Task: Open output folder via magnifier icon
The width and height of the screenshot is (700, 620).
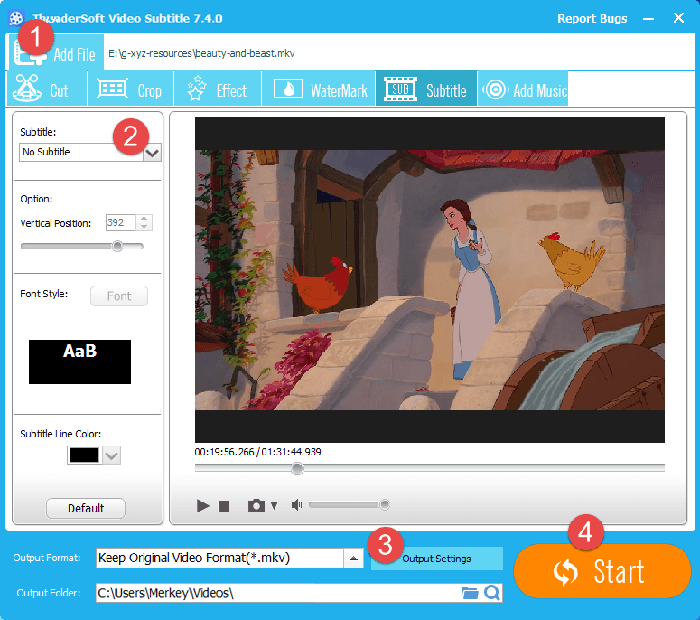Action: pos(492,593)
